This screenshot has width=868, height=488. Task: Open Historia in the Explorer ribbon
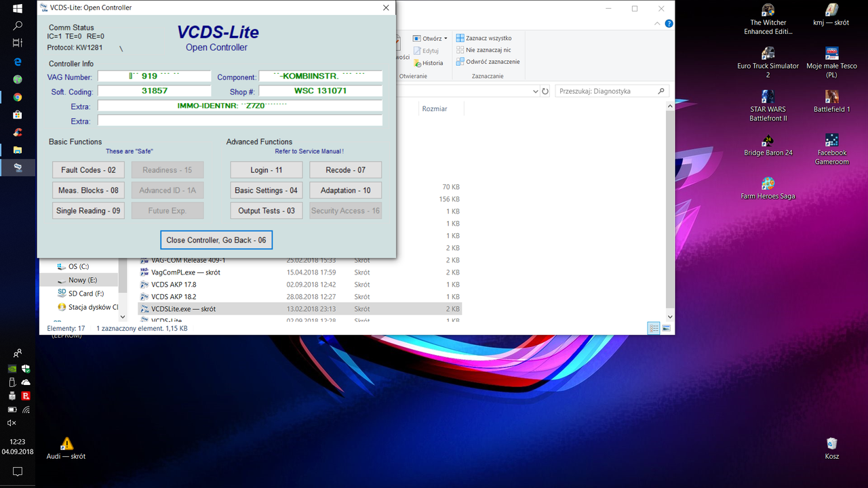pyautogui.click(x=427, y=63)
